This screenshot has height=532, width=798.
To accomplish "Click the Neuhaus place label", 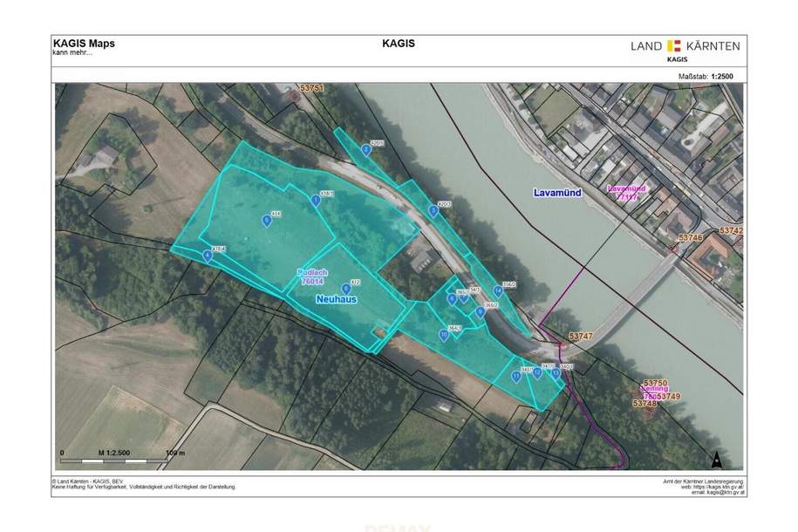I will [337, 299].
